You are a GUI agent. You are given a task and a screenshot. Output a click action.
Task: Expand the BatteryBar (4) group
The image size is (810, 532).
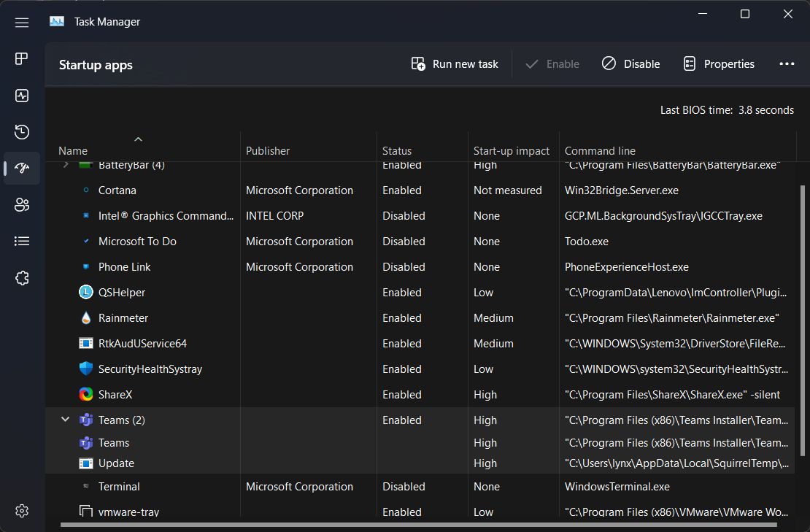pyautogui.click(x=66, y=166)
